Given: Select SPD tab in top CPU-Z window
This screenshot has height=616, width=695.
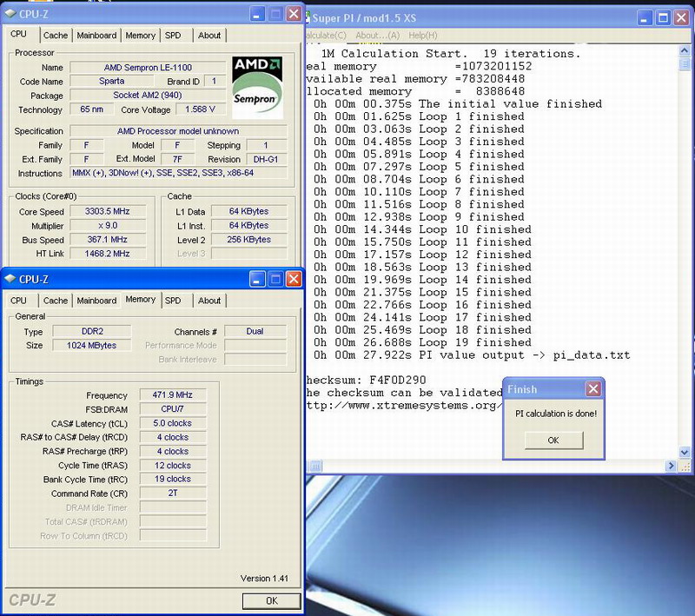Looking at the screenshot, I should (x=173, y=36).
